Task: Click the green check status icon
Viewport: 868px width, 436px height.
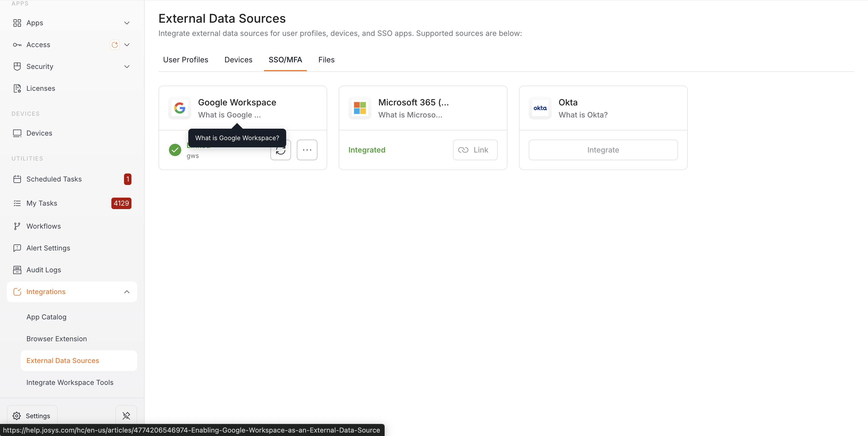Action: tap(175, 150)
